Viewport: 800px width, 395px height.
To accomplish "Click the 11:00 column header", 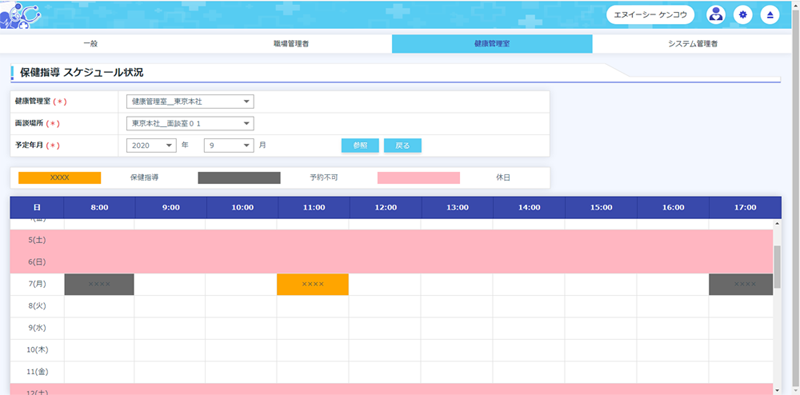I will pos(314,208).
